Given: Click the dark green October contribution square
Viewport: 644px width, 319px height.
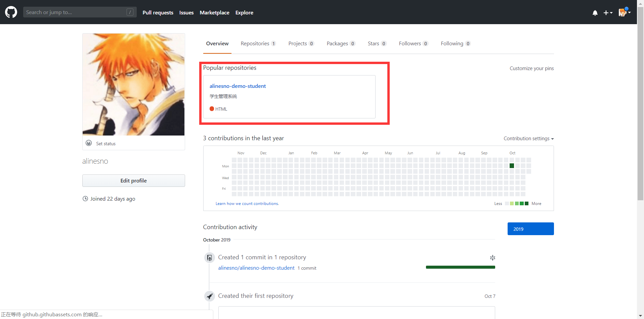Looking at the screenshot, I should pyautogui.click(x=512, y=166).
